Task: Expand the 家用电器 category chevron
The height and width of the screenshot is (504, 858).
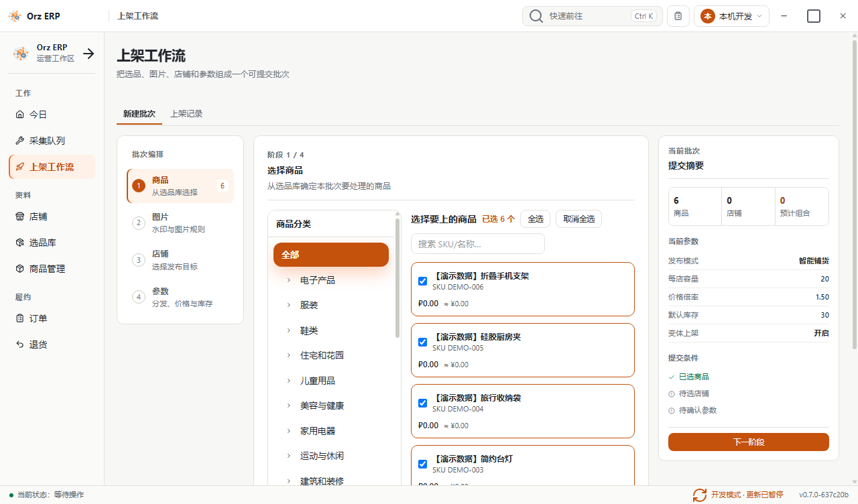Action: 289,431
